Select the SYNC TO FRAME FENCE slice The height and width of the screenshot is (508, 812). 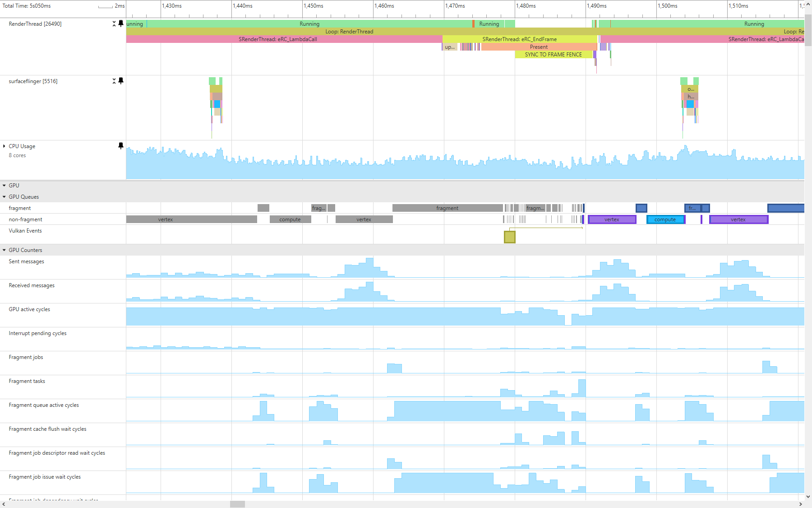(554, 54)
